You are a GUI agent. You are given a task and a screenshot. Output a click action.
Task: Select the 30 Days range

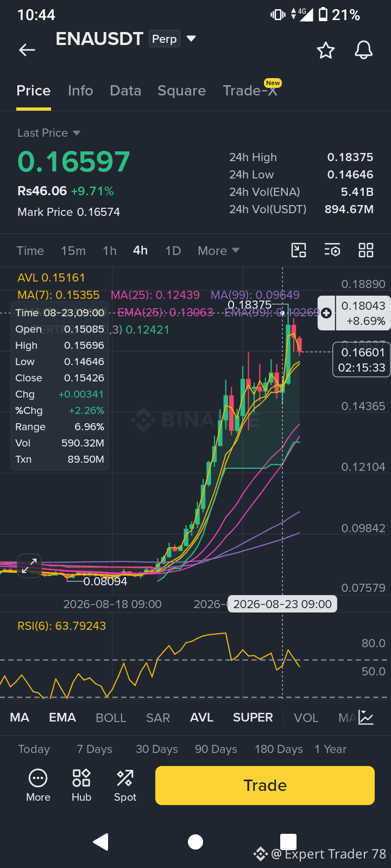pyautogui.click(x=157, y=749)
